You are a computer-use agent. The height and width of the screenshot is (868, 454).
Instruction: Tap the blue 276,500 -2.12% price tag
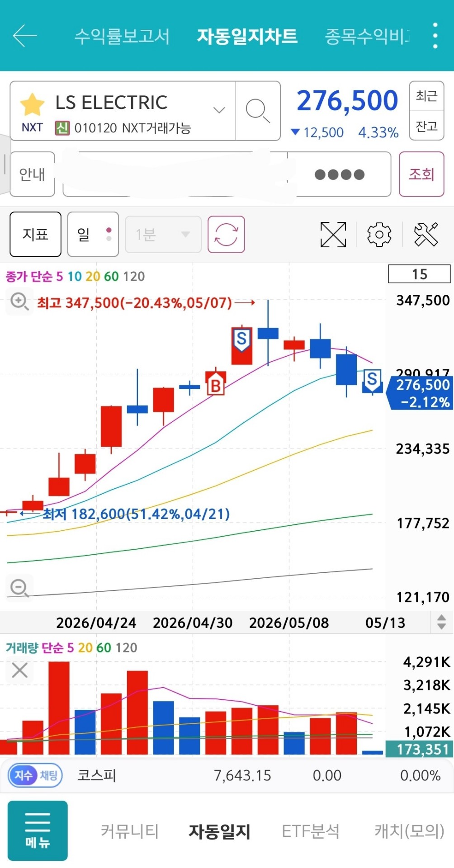(x=421, y=393)
